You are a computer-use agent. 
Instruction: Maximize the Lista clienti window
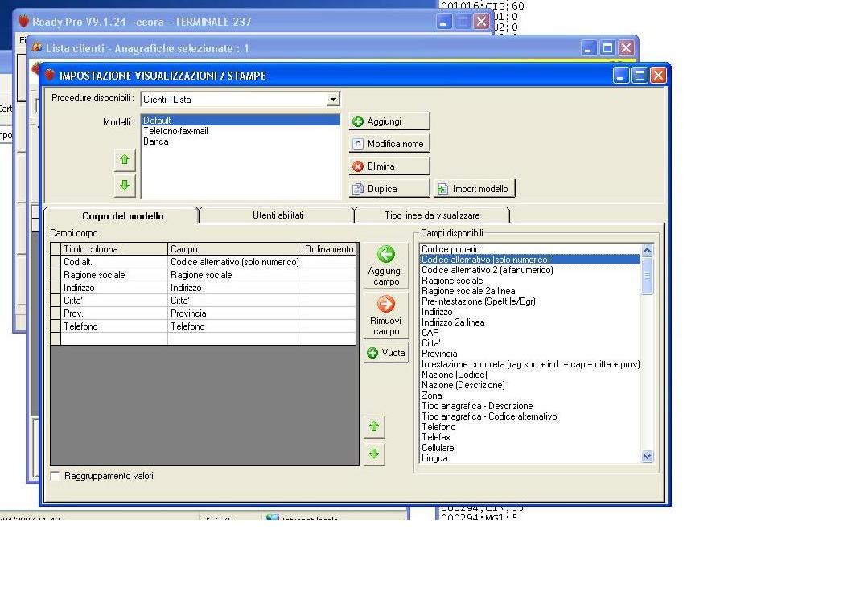pyautogui.click(x=607, y=48)
